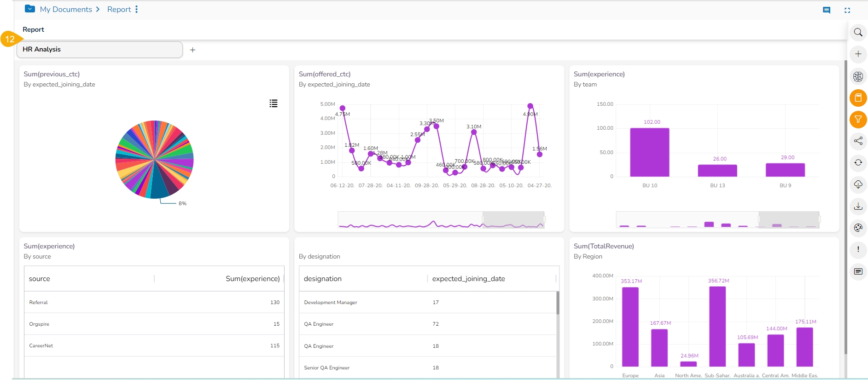Image resolution: width=868 pixels, height=380 pixels.
Task: Click the My Documents breadcrumb link
Action: (66, 9)
